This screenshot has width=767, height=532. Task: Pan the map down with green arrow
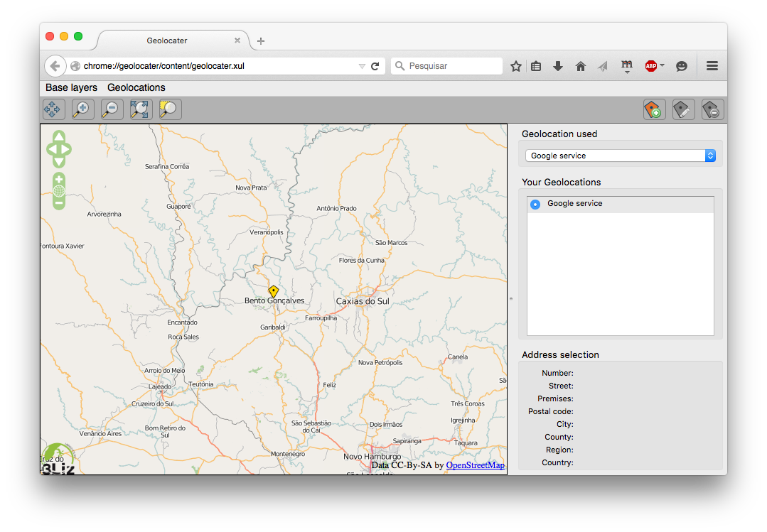tap(59, 162)
